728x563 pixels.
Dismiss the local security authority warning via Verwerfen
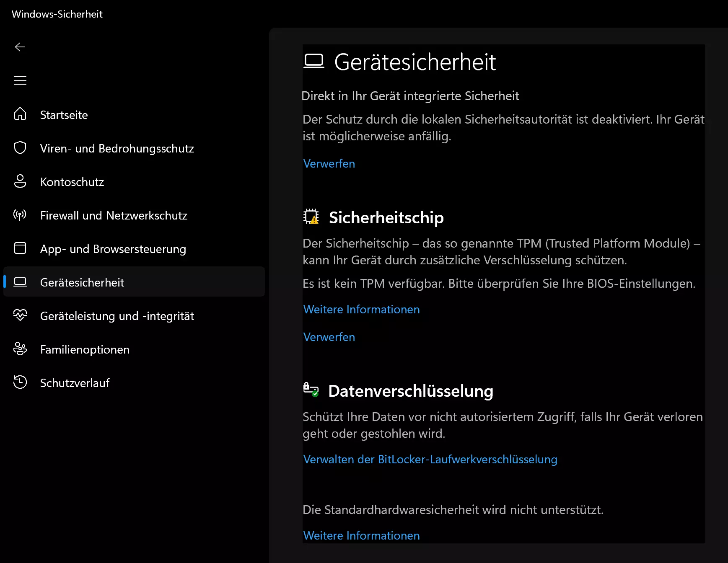pyautogui.click(x=329, y=163)
